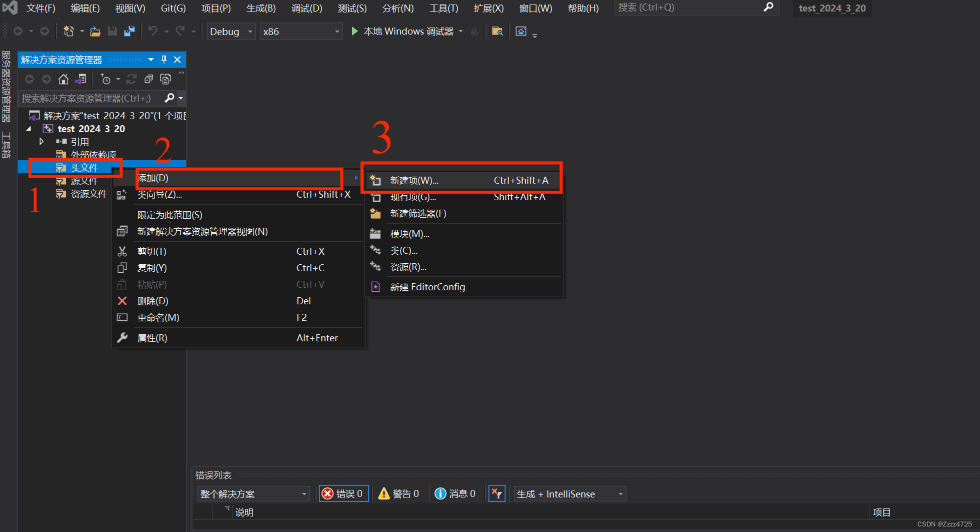Screen dimensions: 980x532
Task: Close the Solution Explorer panel
Action: pos(177,60)
